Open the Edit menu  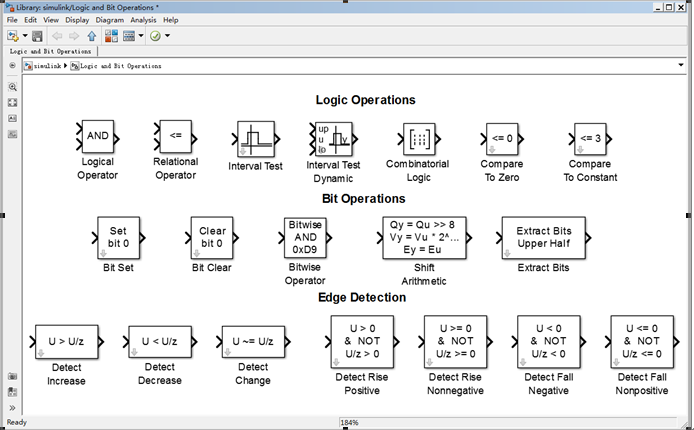pos(31,20)
